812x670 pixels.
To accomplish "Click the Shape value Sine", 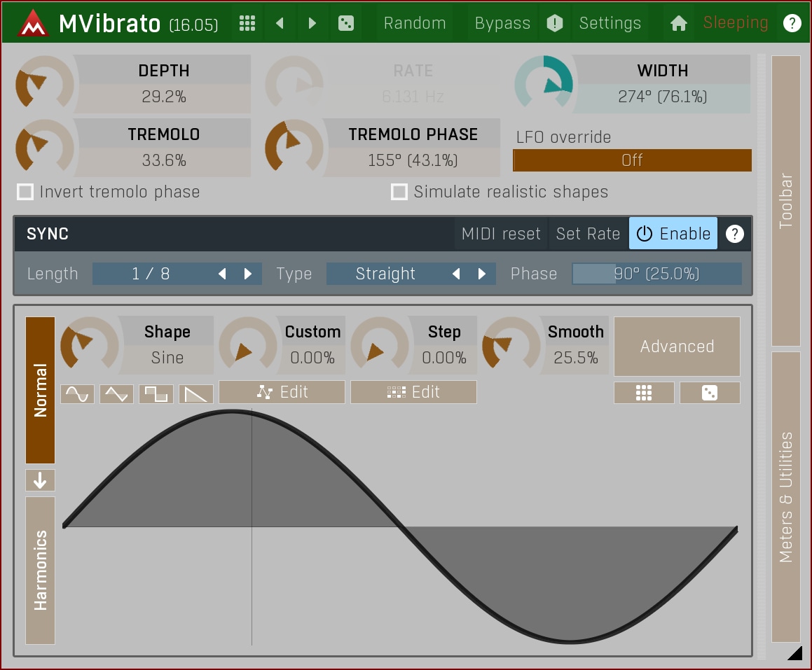I will pyautogui.click(x=167, y=358).
